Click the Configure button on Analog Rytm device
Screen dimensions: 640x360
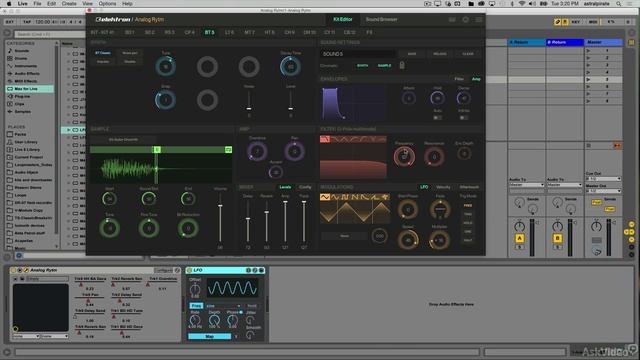point(163,270)
